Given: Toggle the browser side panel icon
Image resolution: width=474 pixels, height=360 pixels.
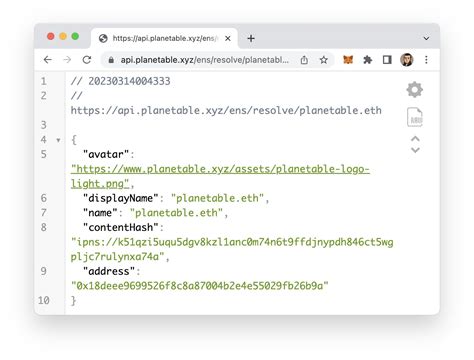Looking at the screenshot, I should coord(387,60).
